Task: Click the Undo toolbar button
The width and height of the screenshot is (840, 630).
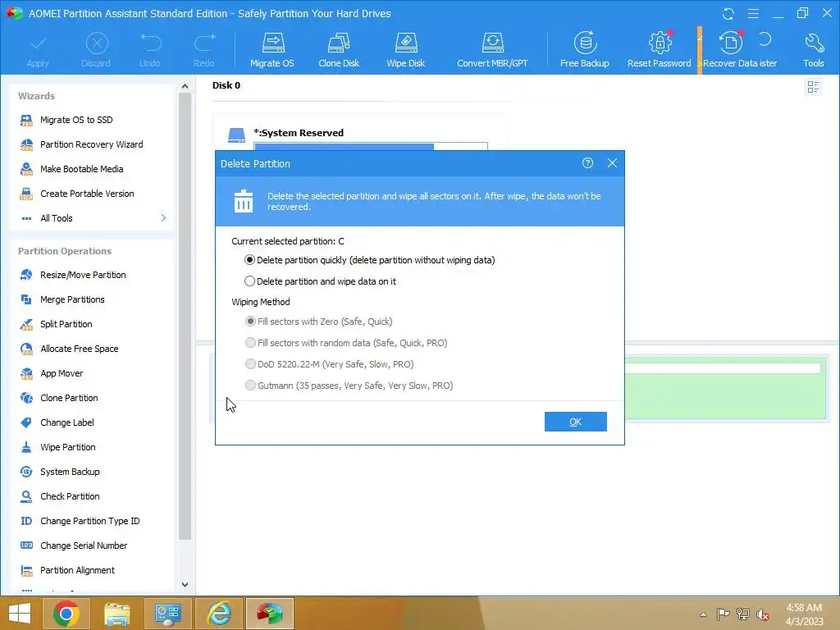Action: 150,50
